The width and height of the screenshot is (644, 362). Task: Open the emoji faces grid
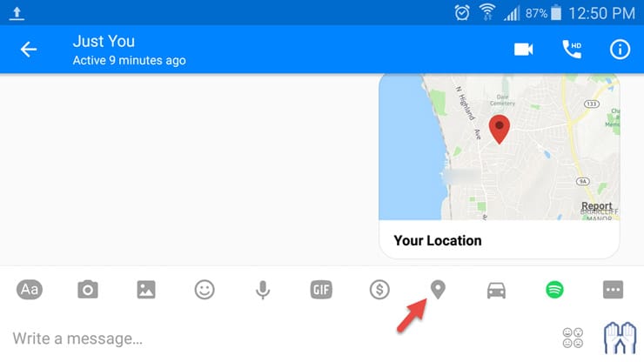pyautogui.click(x=573, y=338)
